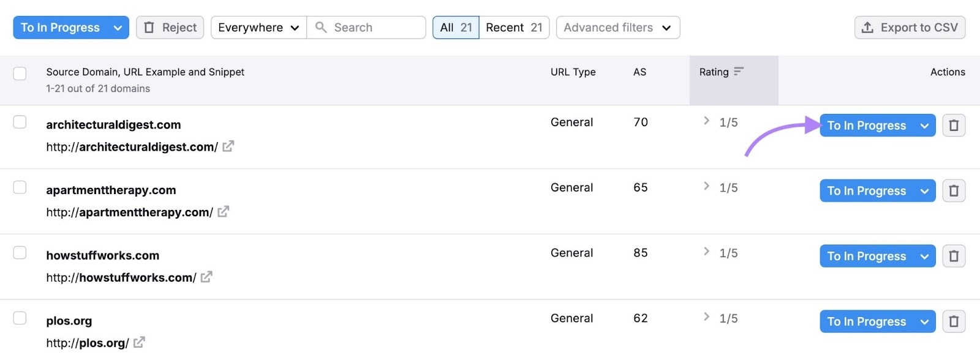Click the AS value 62
Viewport: 980px width, 363px height.
point(641,318)
